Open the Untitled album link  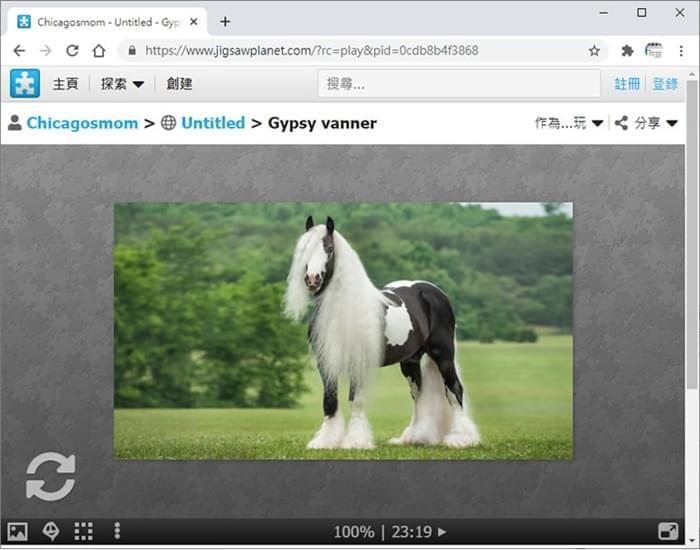(x=213, y=123)
